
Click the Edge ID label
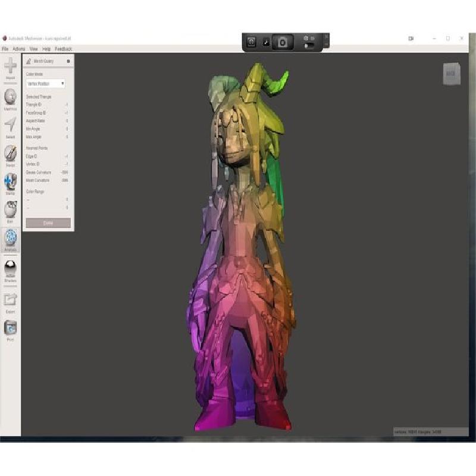[x=32, y=156]
